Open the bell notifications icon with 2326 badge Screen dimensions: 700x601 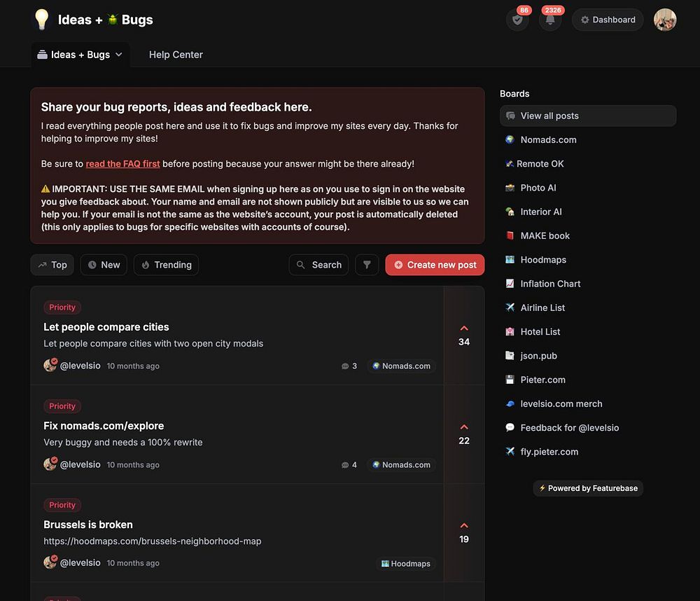(x=550, y=20)
